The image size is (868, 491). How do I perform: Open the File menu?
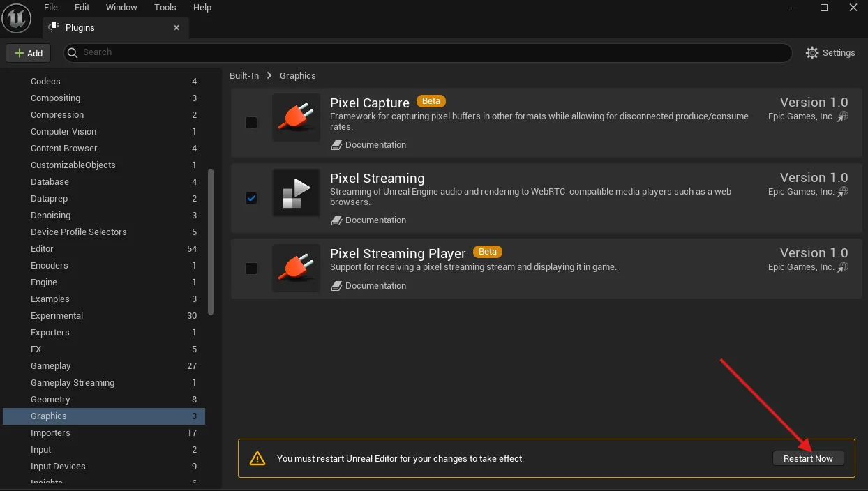pyautogui.click(x=51, y=8)
